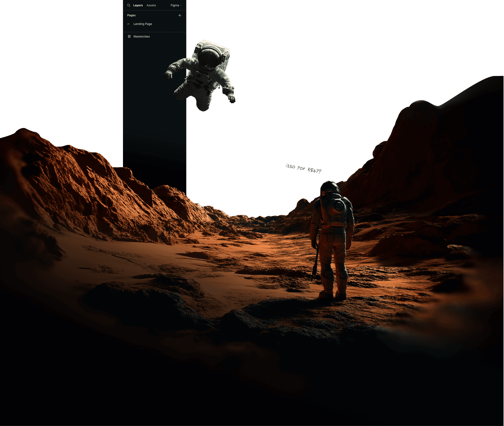Select the Masterclass frame layer
The width and height of the screenshot is (504, 426).
[x=142, y=36]
